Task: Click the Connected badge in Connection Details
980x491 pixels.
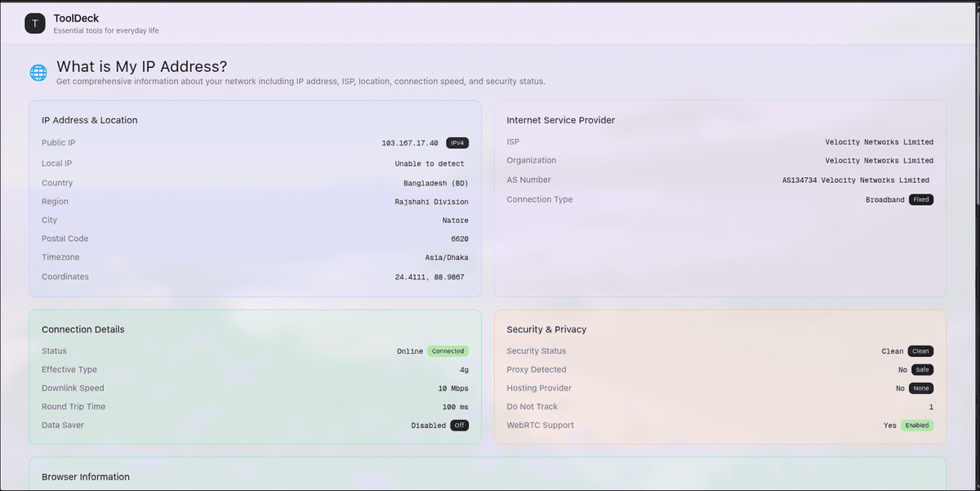Action: click(448, 350)
